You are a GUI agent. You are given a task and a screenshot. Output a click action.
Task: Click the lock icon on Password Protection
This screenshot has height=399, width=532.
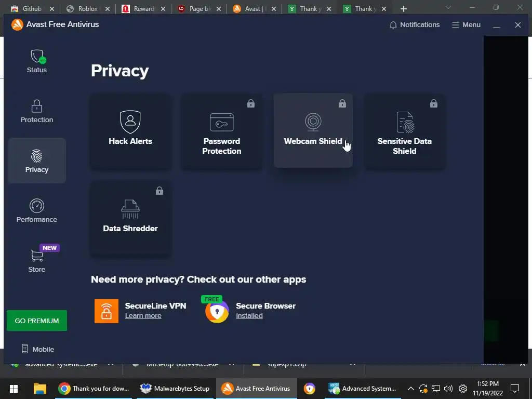[x=251, y=103]
